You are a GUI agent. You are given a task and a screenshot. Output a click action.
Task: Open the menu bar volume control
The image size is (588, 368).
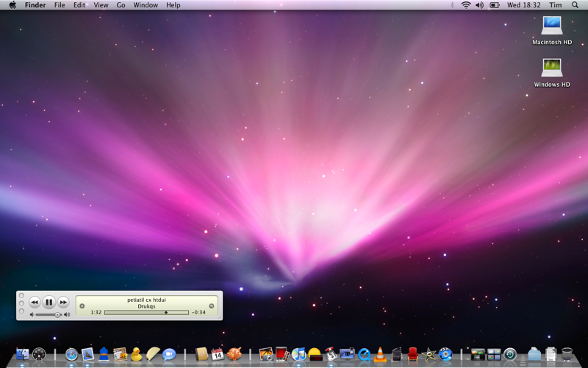[480, 5]
